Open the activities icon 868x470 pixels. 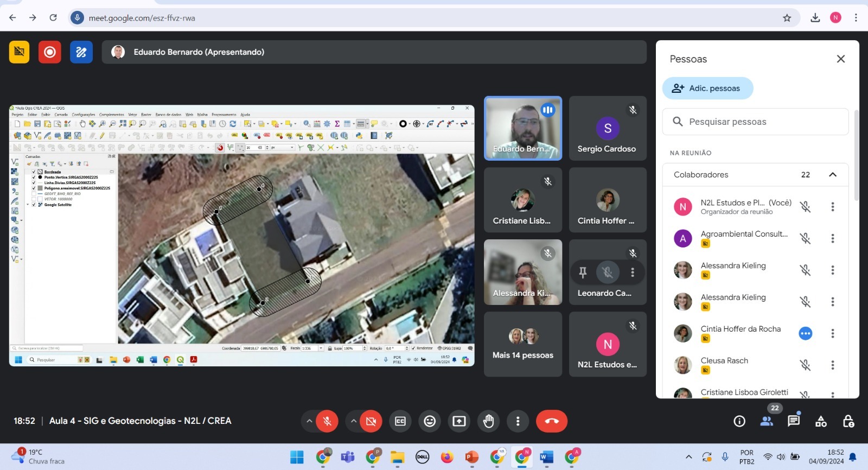click(821, 421)
